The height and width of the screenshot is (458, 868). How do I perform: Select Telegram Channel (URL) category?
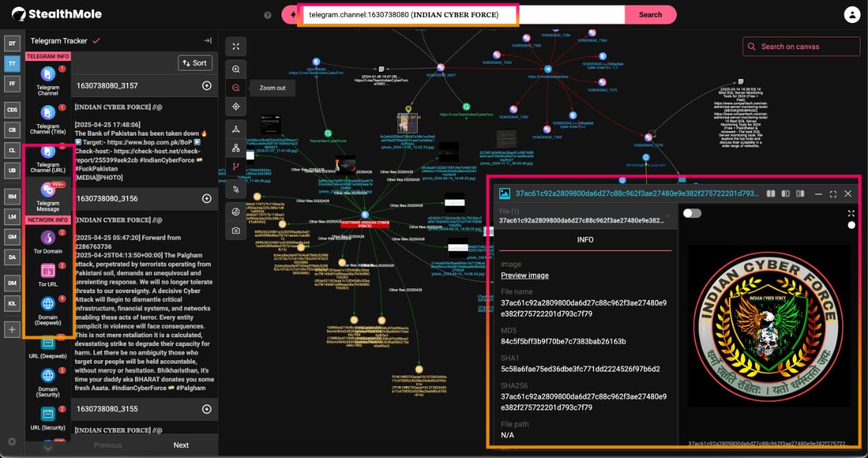[48, 157]
